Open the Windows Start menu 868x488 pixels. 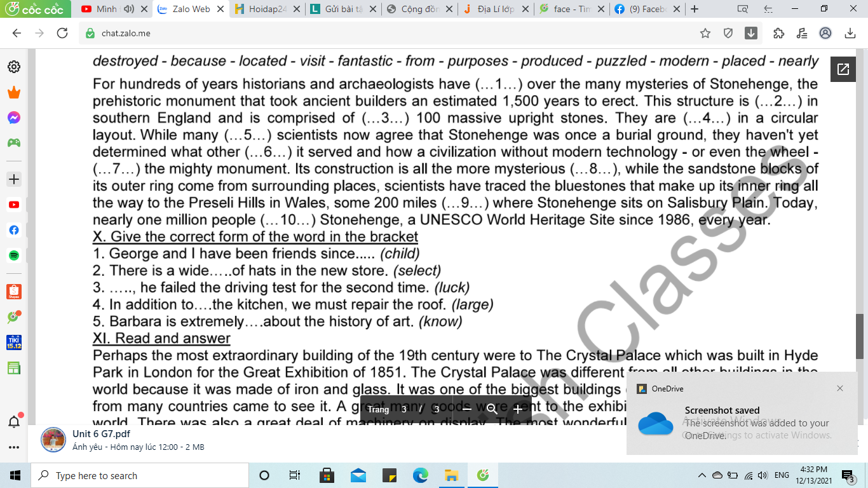pyautogui.click(x=15, y=475)
